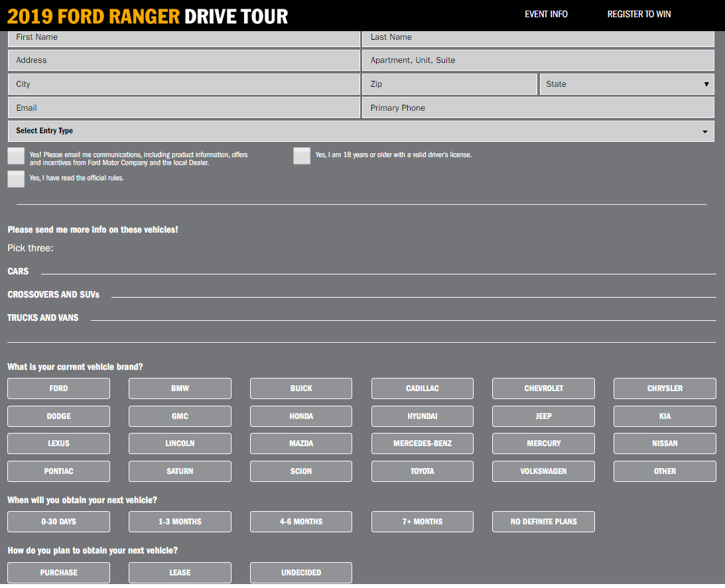
Task: Click the Email input field
Action: click(184, 107)
